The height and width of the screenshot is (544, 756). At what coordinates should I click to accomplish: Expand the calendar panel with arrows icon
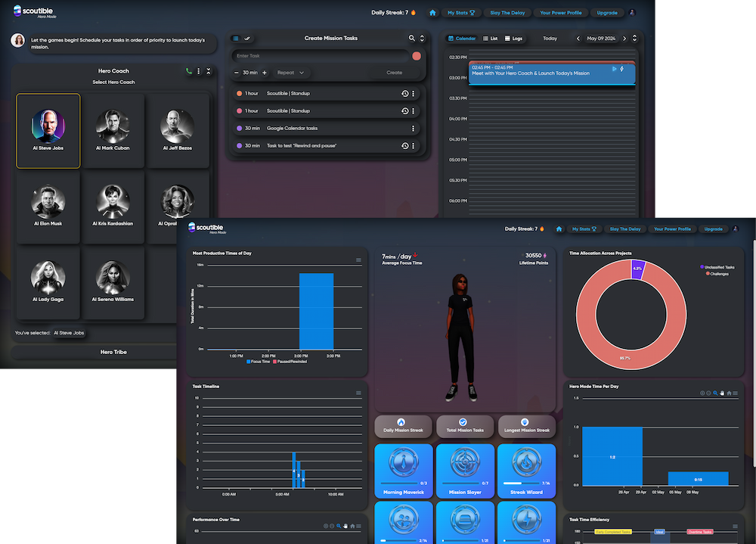[634, 38]
